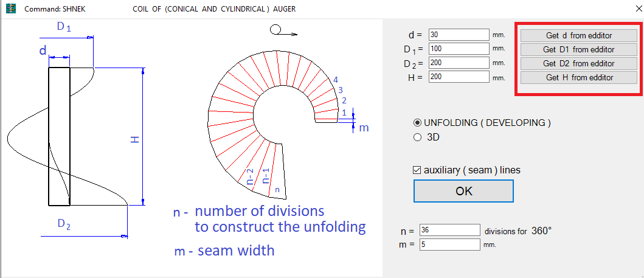Select the UNFOLDING ( DEVELOPING ) radio option
This screenshot has width=644, height=278.
[x=482, y=123]
